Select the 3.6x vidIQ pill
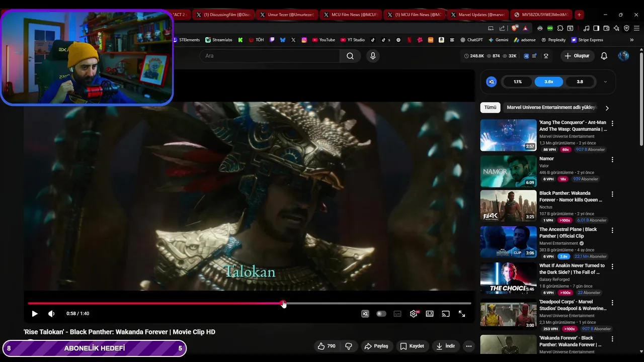Image resolution: width=644 pixels, height=362 pixels. pos(549,81)
